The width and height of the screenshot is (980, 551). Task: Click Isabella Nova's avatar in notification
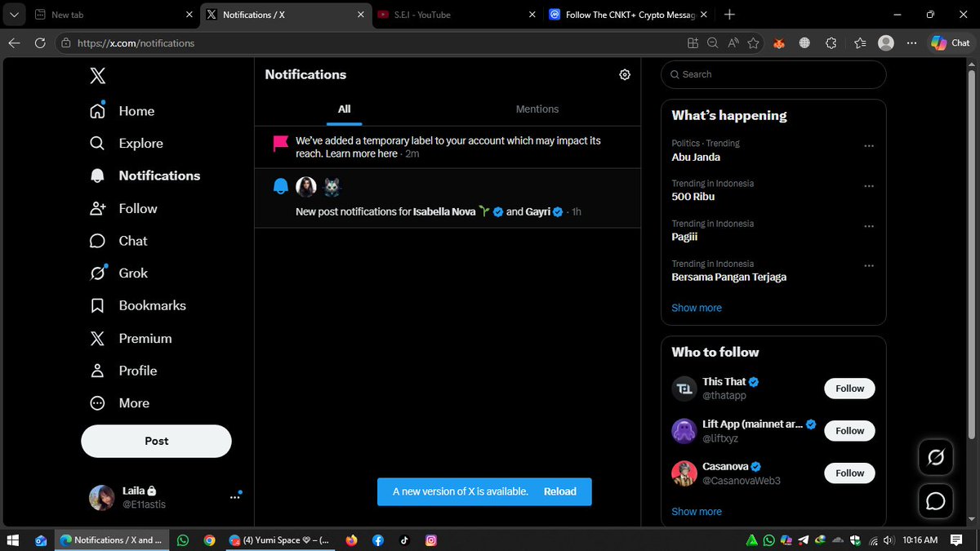tap(305, 187)
